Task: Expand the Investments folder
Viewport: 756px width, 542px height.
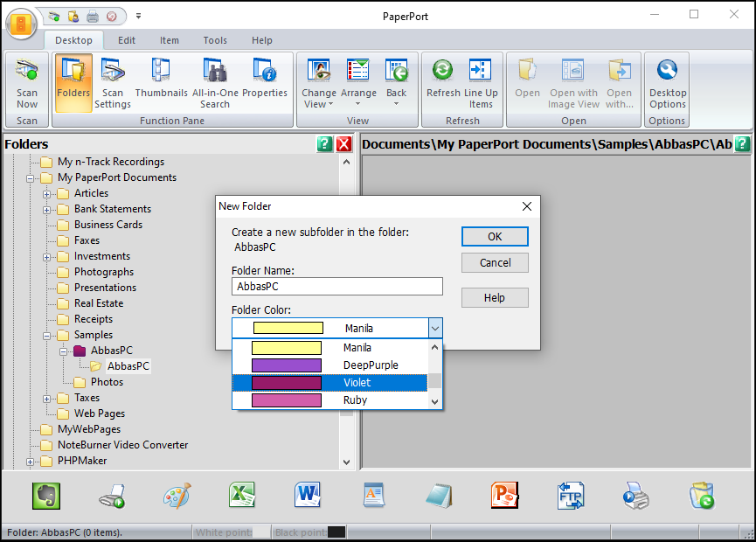Action: 46,258
